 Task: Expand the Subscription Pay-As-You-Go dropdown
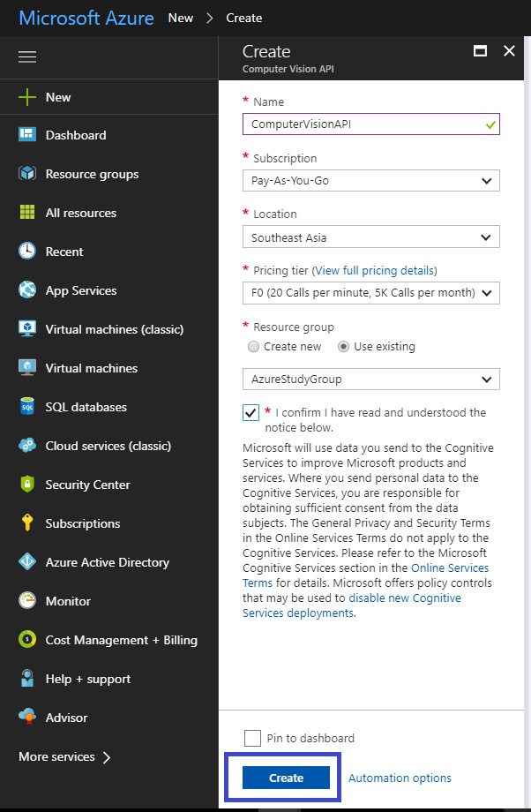click(371, 181)
